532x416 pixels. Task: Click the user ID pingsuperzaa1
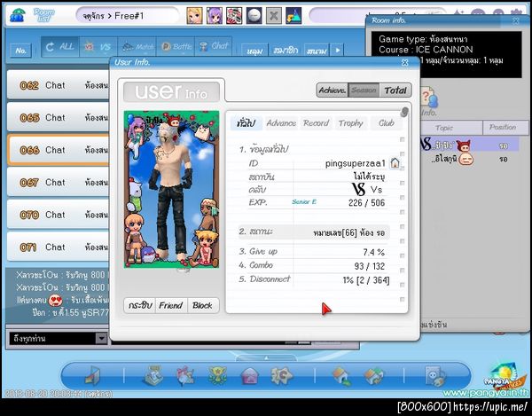tap(356, 163)
